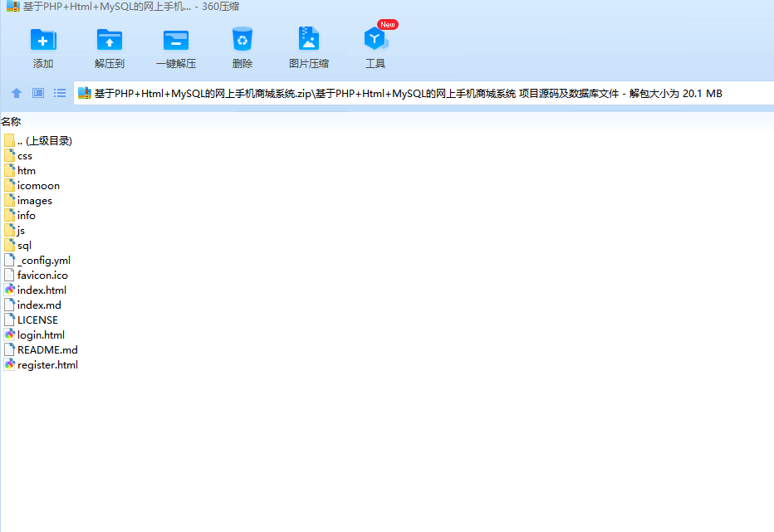
Task: Select the htm folder
Action: coord(20,171)
